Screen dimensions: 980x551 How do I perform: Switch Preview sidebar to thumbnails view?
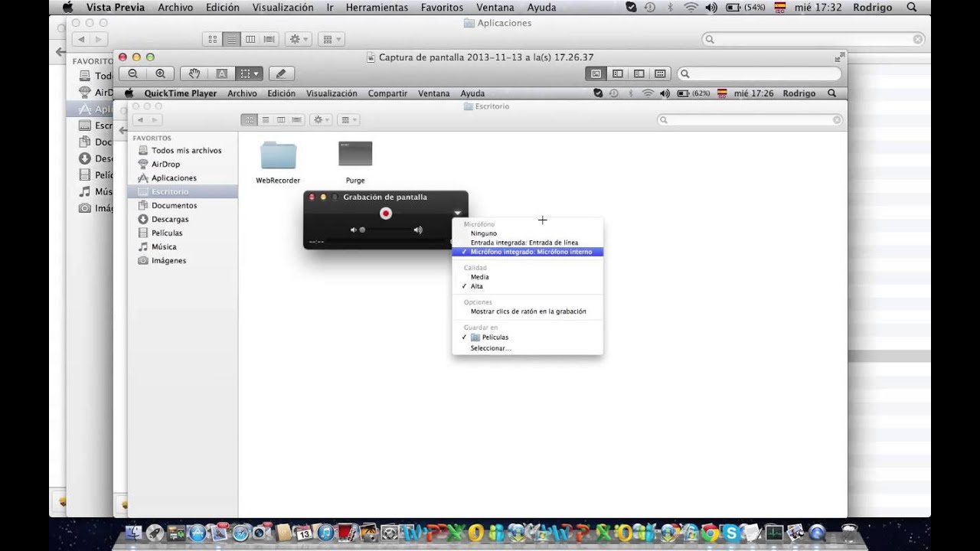[618, 73]
